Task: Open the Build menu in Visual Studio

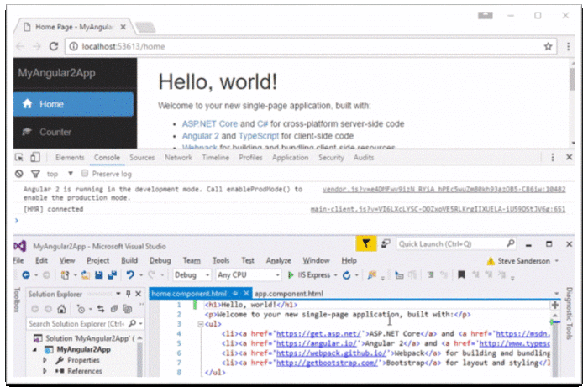Action: (x=129, y=260)
